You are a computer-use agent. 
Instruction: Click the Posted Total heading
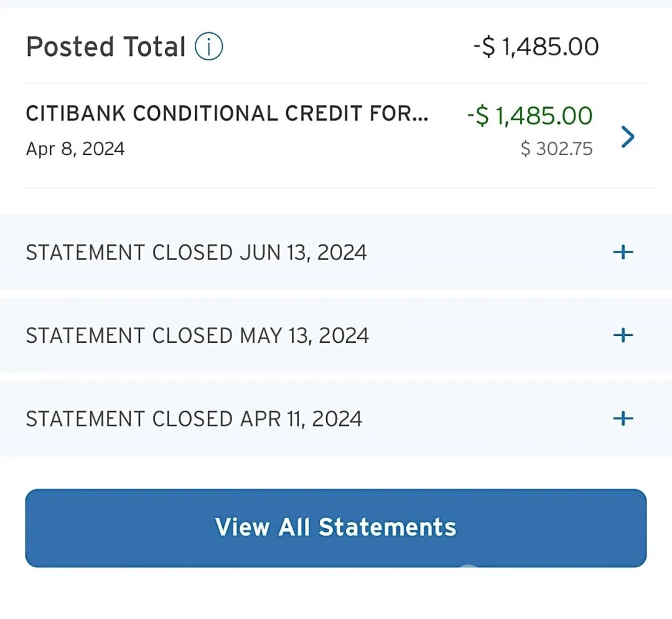point(106,46)
